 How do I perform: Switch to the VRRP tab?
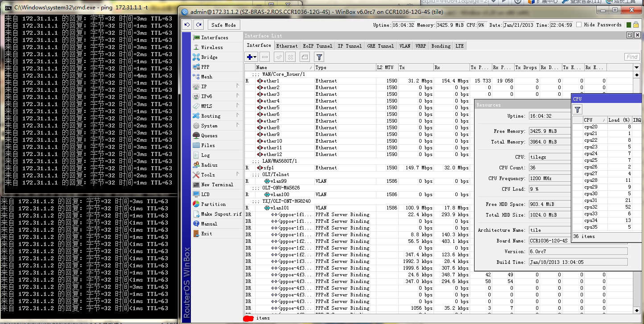(421, 45)
